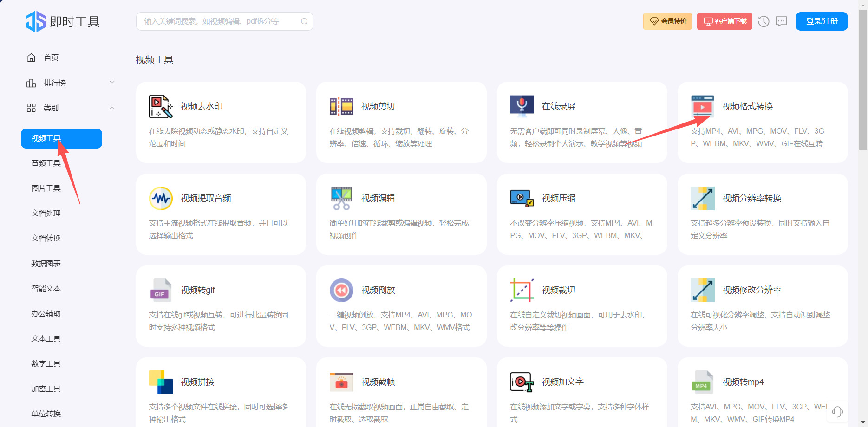Click the 视频裁切 description text
Viewport: 868px width, 427px height.
(578, 321)
